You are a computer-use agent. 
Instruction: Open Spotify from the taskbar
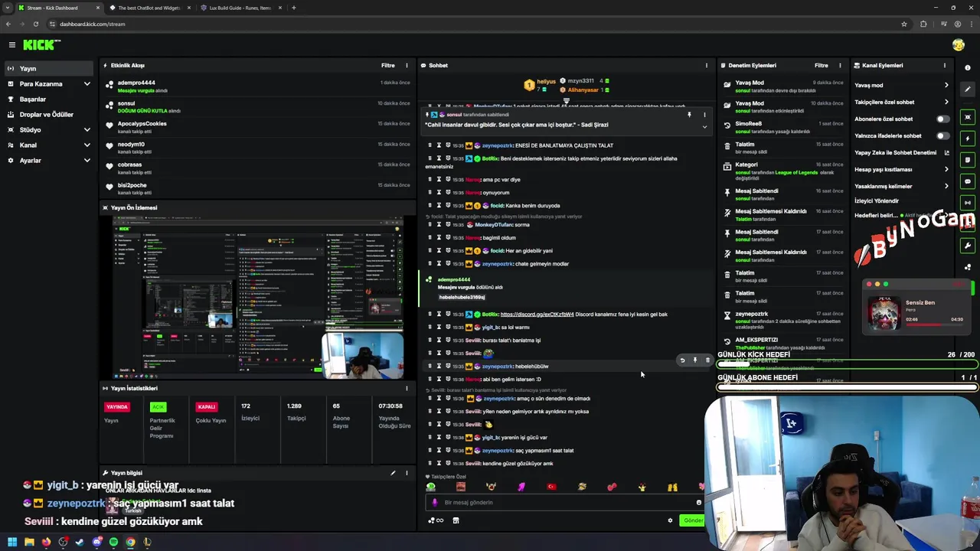pyautogui.click(x=113, y=542)
